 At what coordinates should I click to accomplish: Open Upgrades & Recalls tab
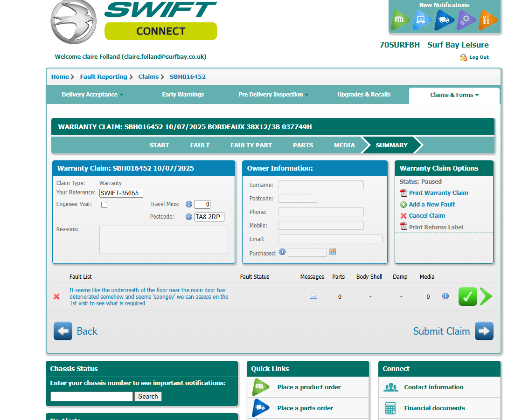pos(364,95)
